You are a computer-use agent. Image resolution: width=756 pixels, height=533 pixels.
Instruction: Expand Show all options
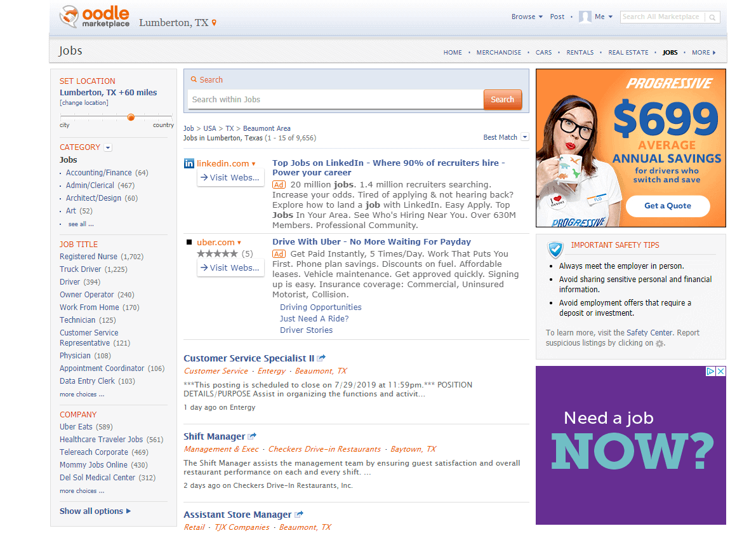point(95,511)
